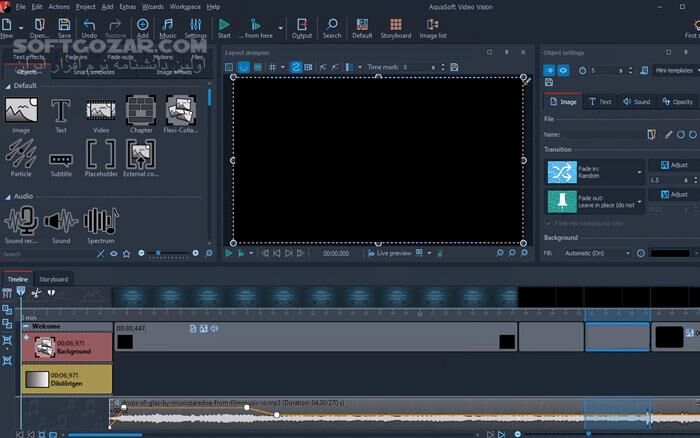Collapse the Default toolbox section
This screenshot has height=438, width=700.
[x=8, y=86]
